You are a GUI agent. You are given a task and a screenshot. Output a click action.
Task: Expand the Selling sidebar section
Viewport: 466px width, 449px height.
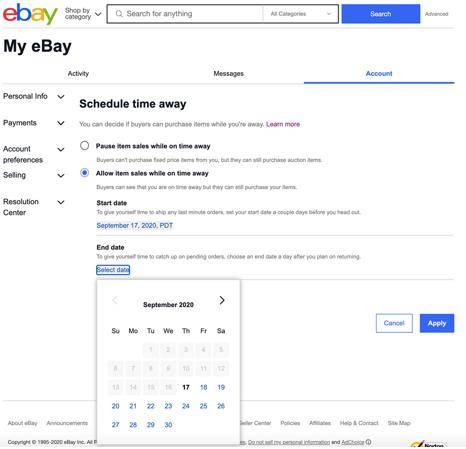click(61, 175)
